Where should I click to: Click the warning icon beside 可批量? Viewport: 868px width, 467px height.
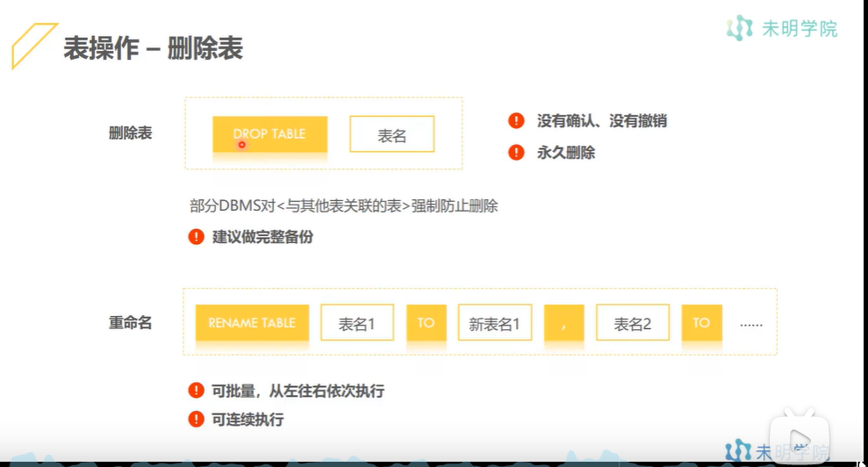tap(196, 391)
